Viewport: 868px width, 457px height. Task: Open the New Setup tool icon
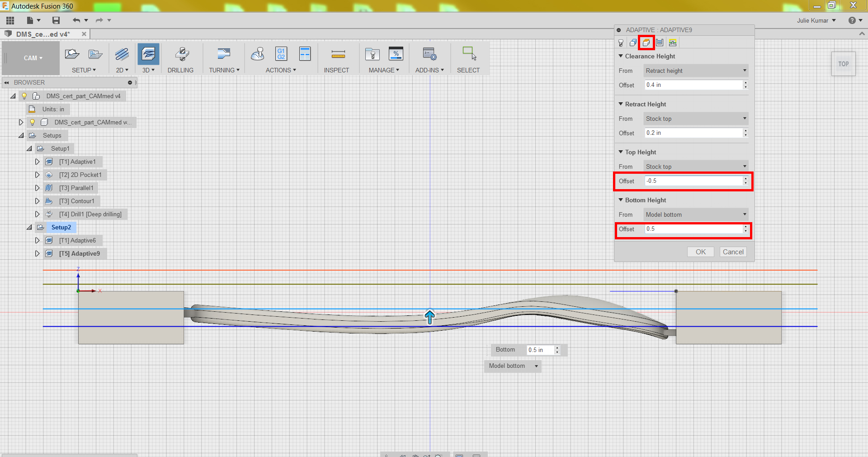tap(72, 54)
